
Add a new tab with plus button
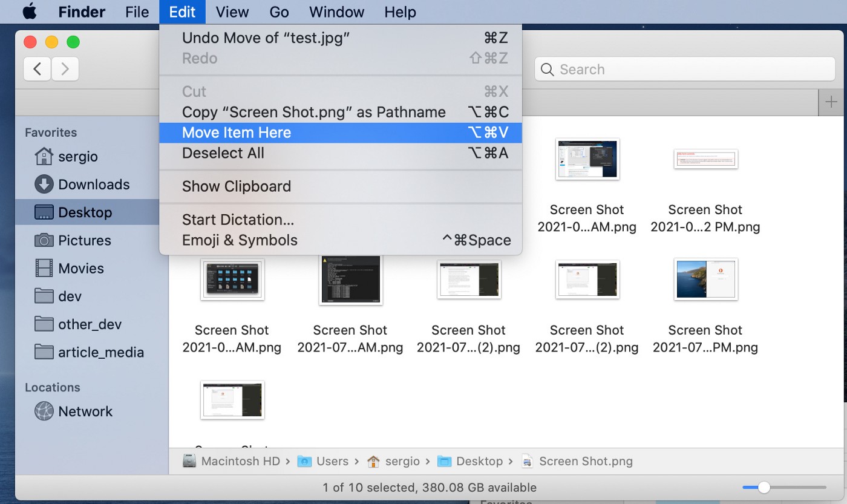click(x=831, y=102)
